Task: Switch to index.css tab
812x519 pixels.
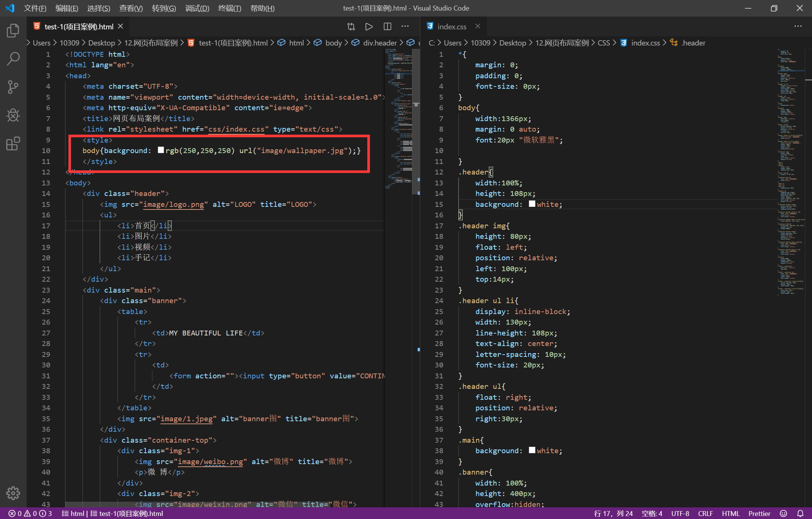Action: point(452,27)
